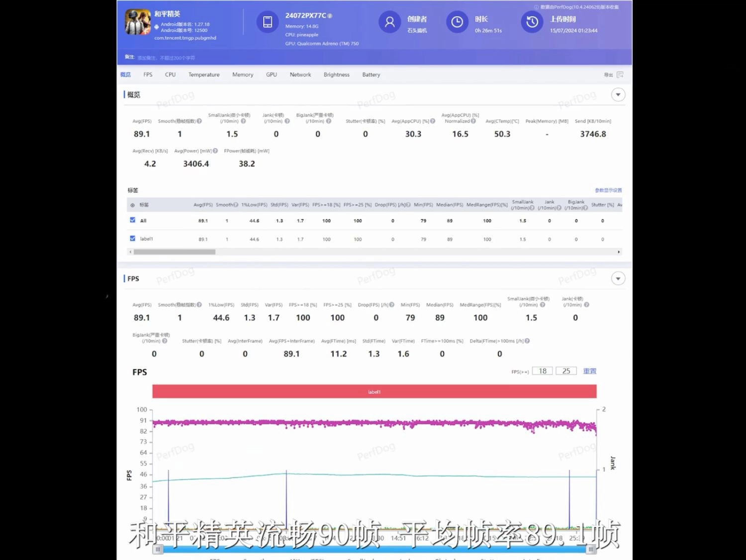
Task: Click help icon beside Avg(AppCPU) [%]
Action: tap(433, 121)
